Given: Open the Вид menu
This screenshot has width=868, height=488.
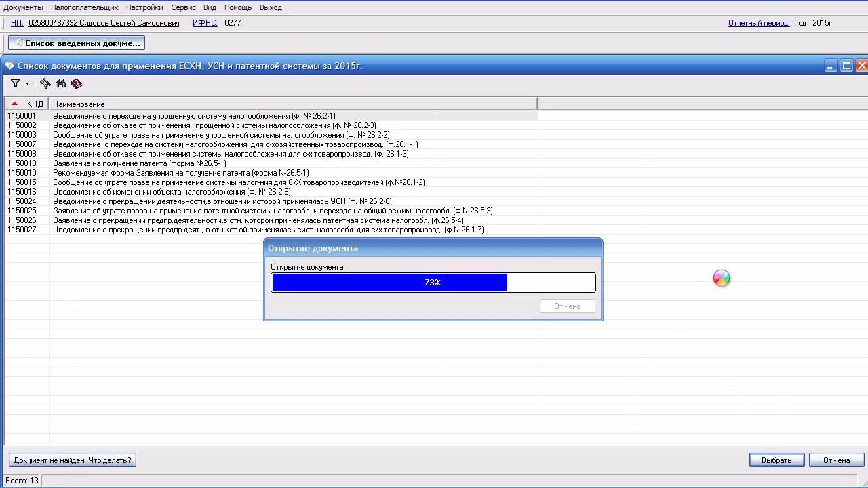Looking at the screenshot, I should pos(210,7).
